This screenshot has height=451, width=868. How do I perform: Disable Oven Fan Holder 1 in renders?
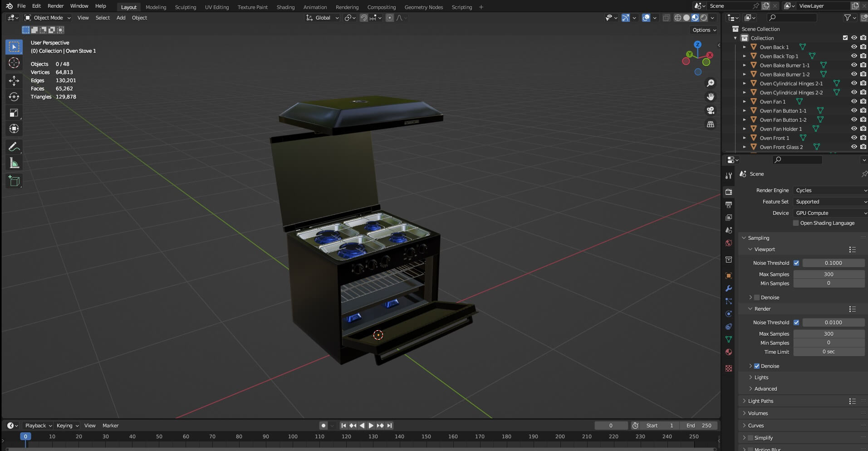pyautogui.click(x=863, y=129)
